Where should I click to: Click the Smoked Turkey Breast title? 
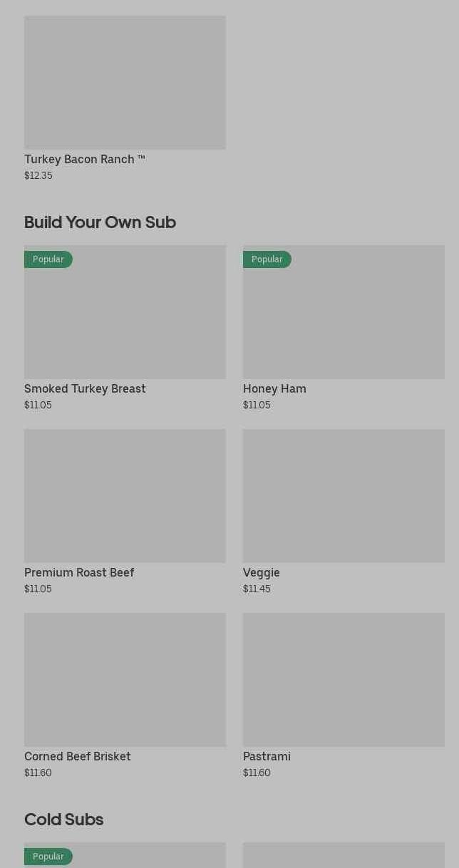point(85,388)
